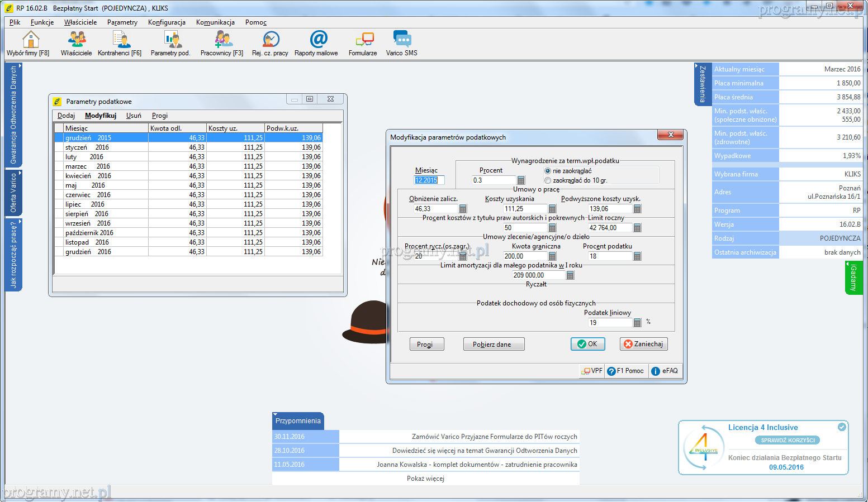868x502 pixels.
Task: Click Rej. cz. pracy clock icon
Action: point(271,40)
